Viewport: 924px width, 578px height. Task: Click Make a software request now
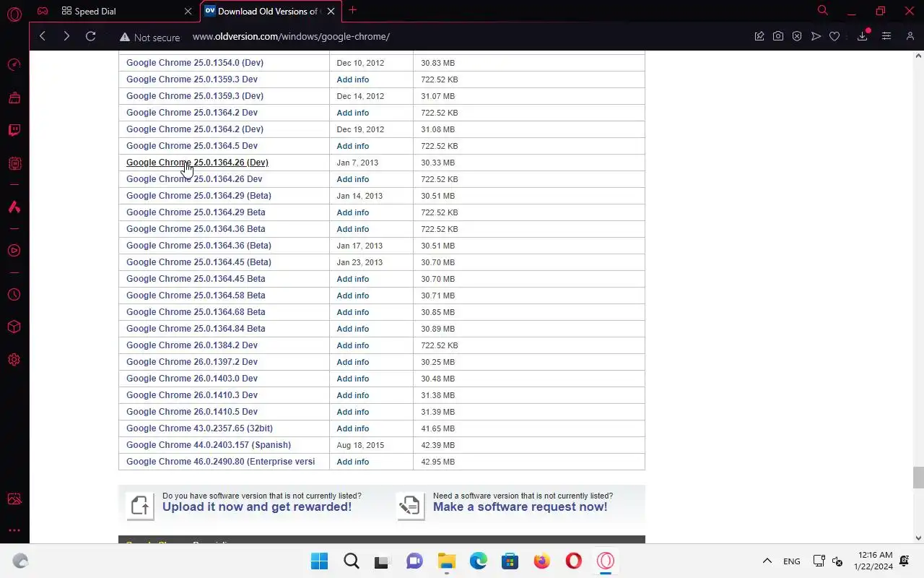pyautogui.click(x=520, y=506)
